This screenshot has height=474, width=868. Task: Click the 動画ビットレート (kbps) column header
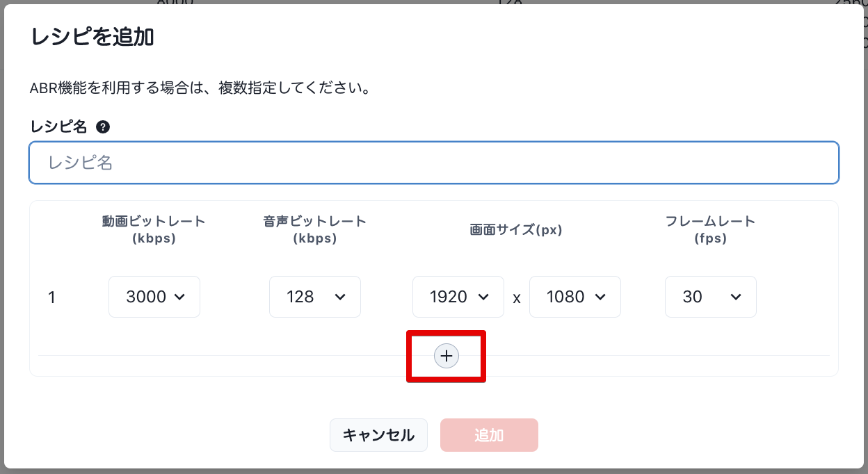pyautogui.click(x=154, y=230)
